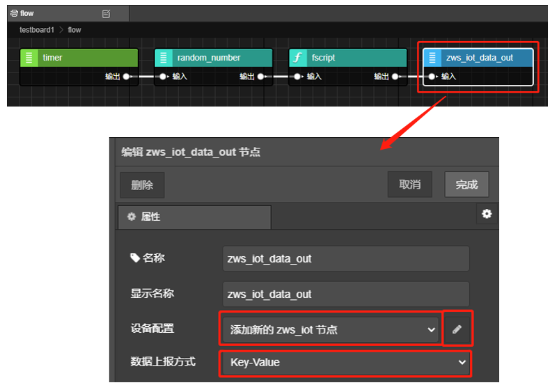Image resolution: width=559 pixels, height=392 pixels.
Task: Click the fscript output port
Action: point(395,77)
